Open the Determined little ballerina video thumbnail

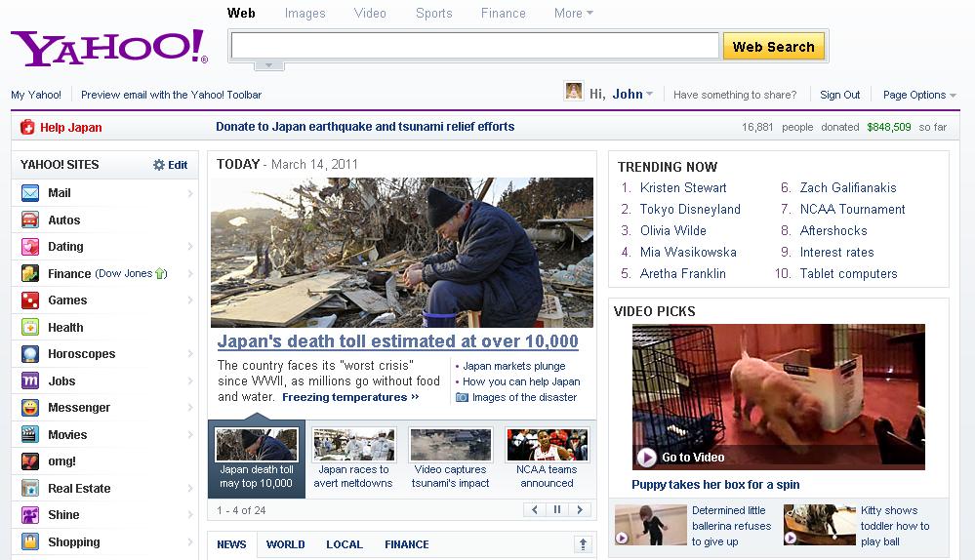point(650,525)
